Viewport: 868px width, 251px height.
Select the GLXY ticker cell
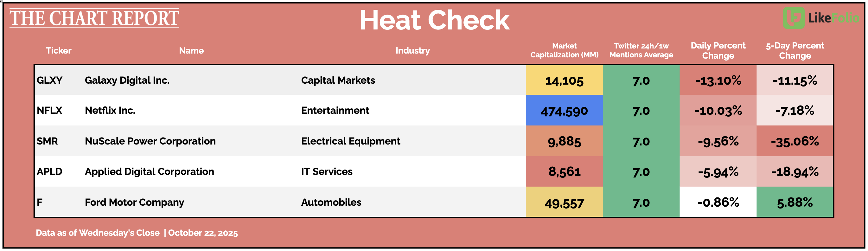coord(49,80)
